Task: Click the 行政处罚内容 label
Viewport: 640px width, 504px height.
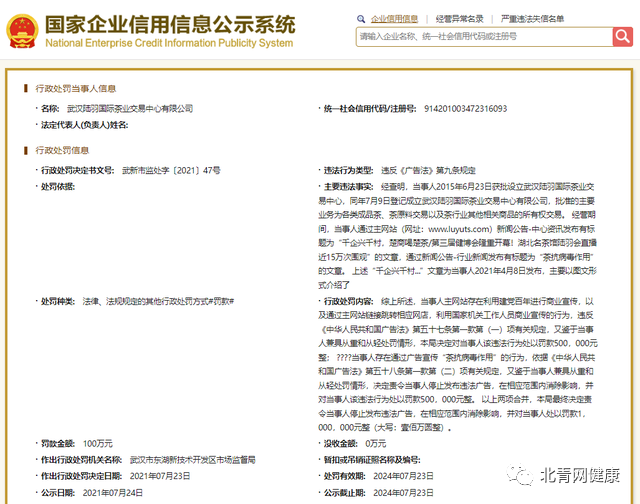Action: 349,301
